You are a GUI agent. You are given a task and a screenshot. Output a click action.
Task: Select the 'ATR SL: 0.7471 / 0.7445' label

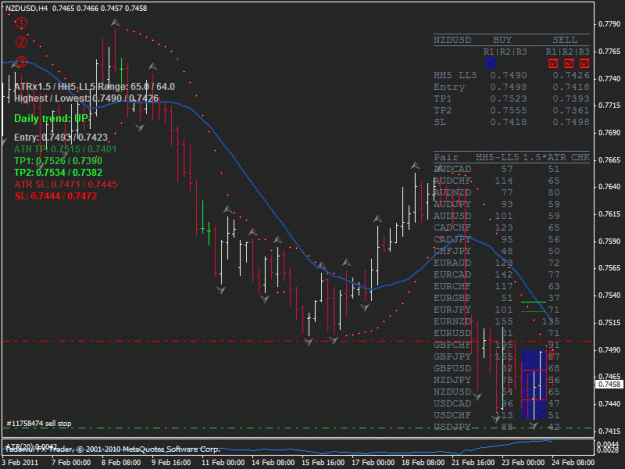click(x=66, y=184)
